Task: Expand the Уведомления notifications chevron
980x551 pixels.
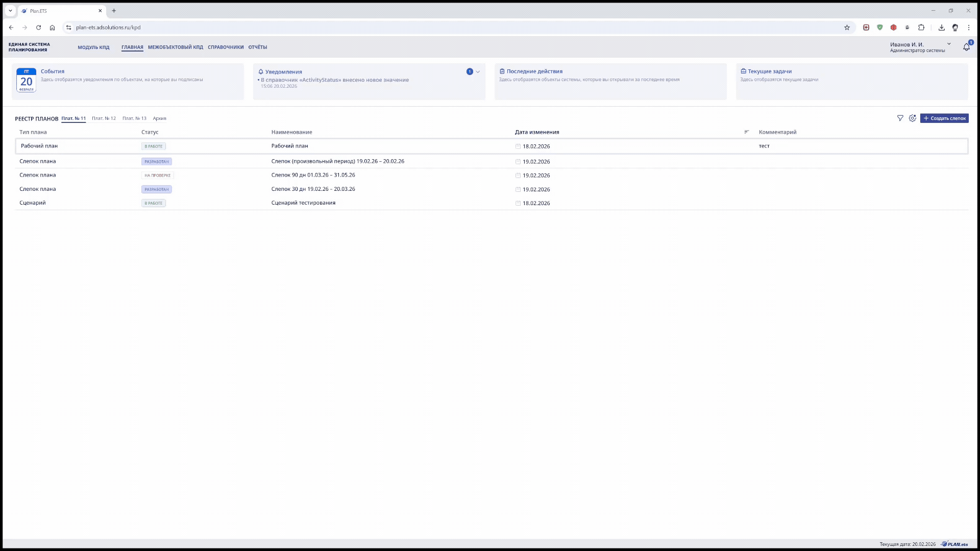Action: tap(478, 72)
